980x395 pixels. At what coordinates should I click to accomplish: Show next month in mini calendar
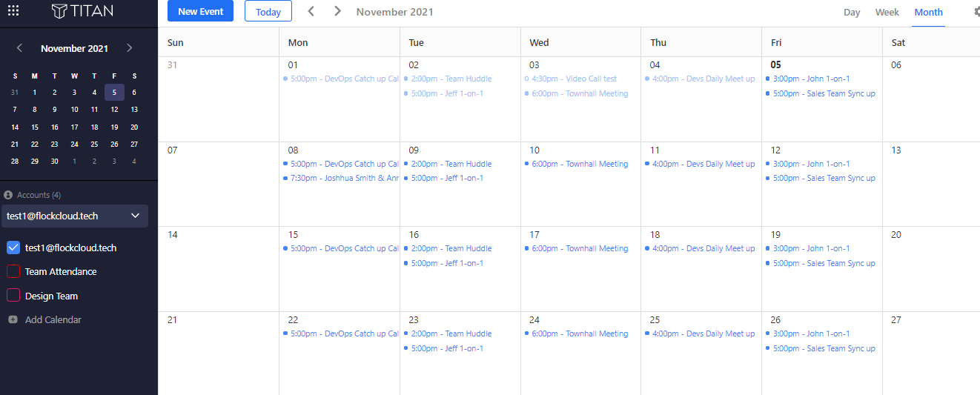coord(130,48)
